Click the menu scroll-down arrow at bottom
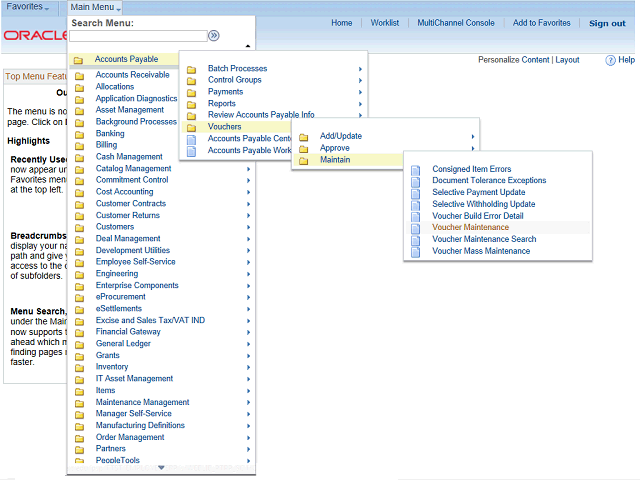The height and width of the screenshot is (480, 640). pyautogui.click(x=161, y=468)
